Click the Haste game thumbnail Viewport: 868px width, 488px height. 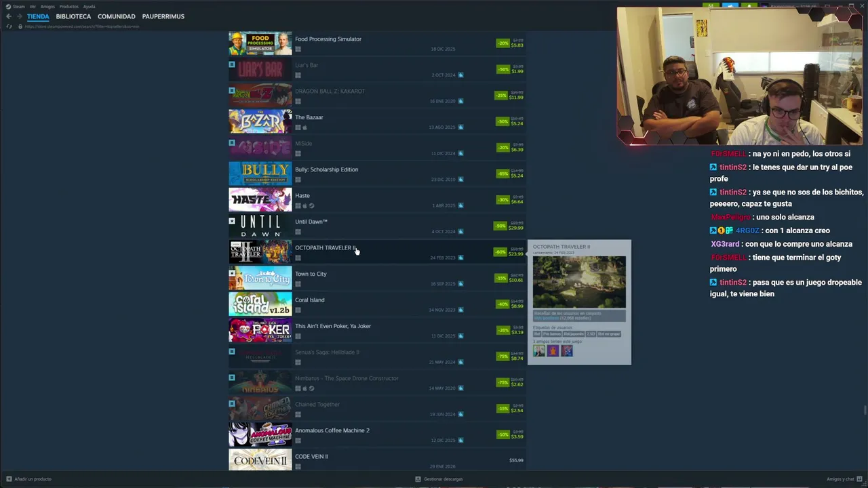260,200
